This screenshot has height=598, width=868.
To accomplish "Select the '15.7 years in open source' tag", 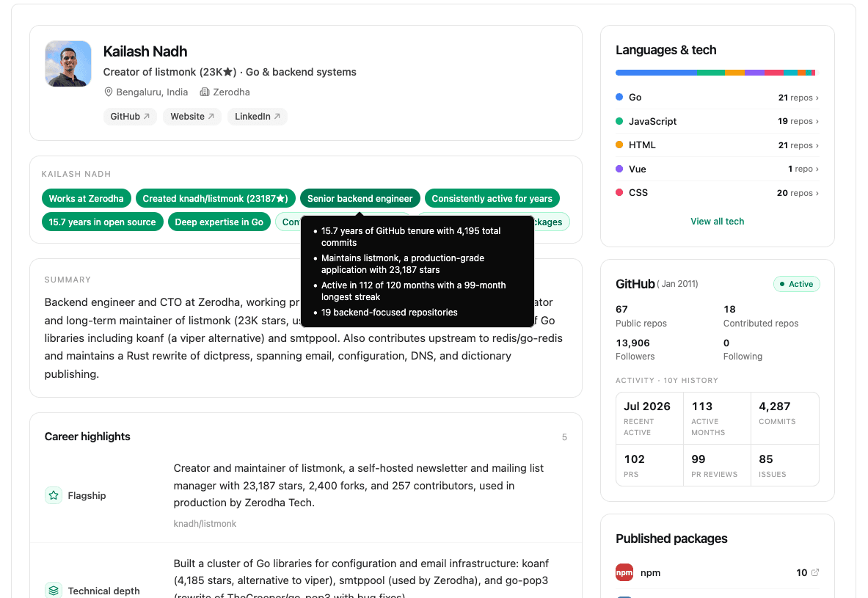I will (x=103, y=222).
